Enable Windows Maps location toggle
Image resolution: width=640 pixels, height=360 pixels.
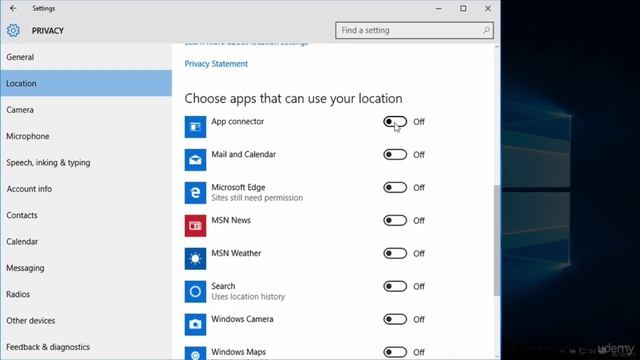(x=395, y=352)
